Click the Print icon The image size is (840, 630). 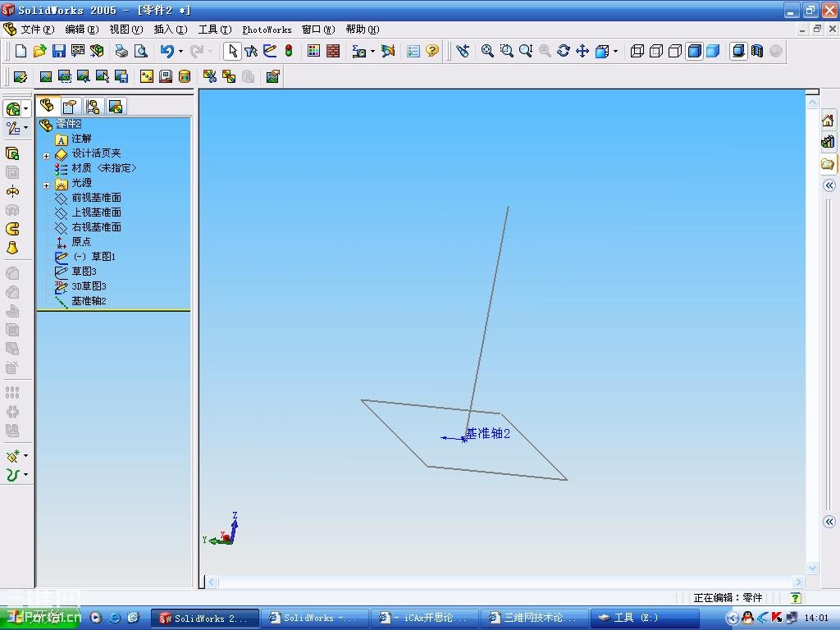pos(122,51)
